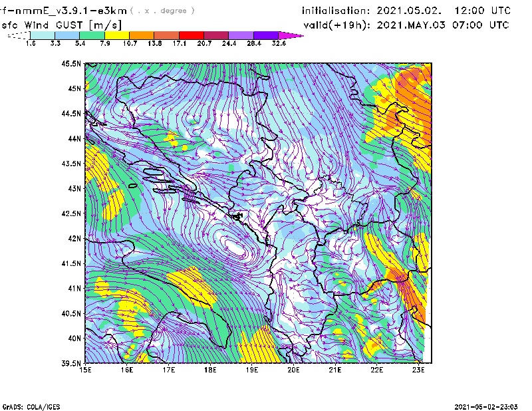Click the initialisation date '2021.05.02.'

[409, 11]
